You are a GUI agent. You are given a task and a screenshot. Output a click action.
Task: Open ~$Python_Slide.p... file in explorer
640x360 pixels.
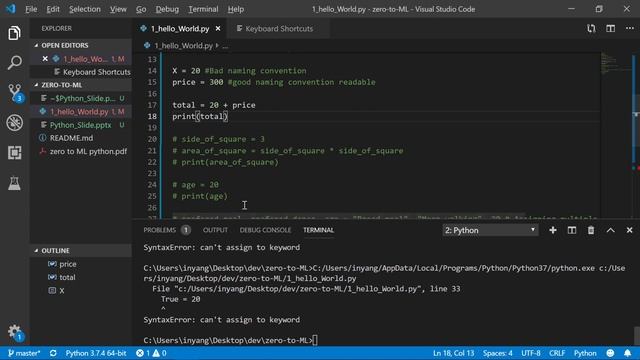click(x=82, y=98)
